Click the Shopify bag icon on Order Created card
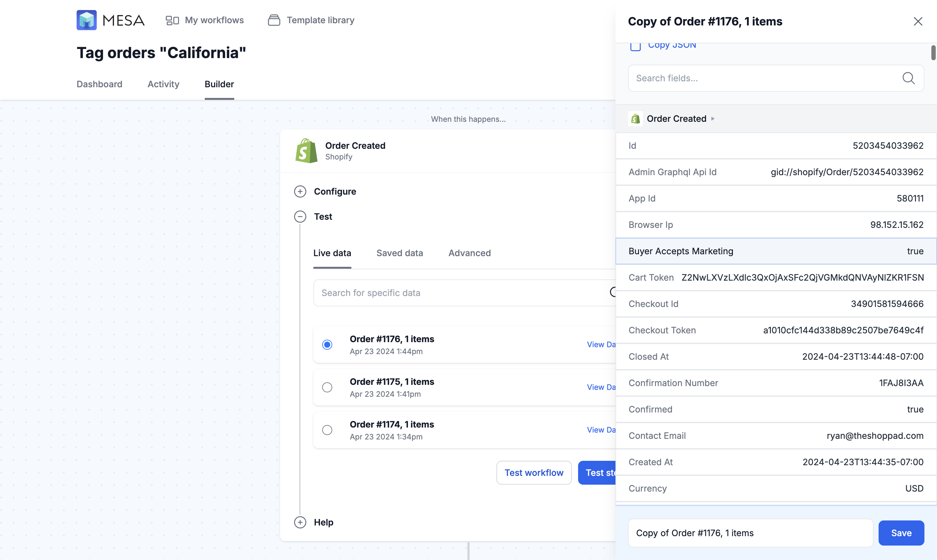This screenshot has width=937, height=560. [306, 151]
